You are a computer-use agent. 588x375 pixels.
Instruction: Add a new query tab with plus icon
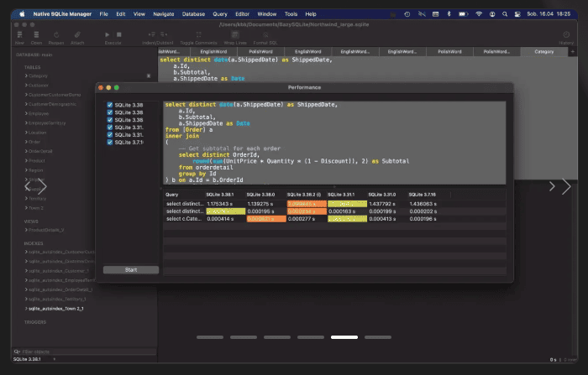[x=573, y=52]
